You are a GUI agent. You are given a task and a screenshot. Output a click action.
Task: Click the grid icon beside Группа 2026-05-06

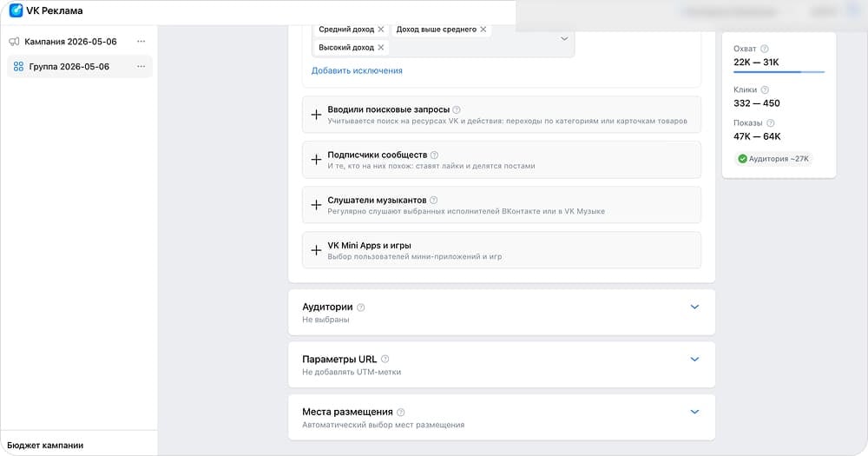pyautogui.click(x=18, y=67)
